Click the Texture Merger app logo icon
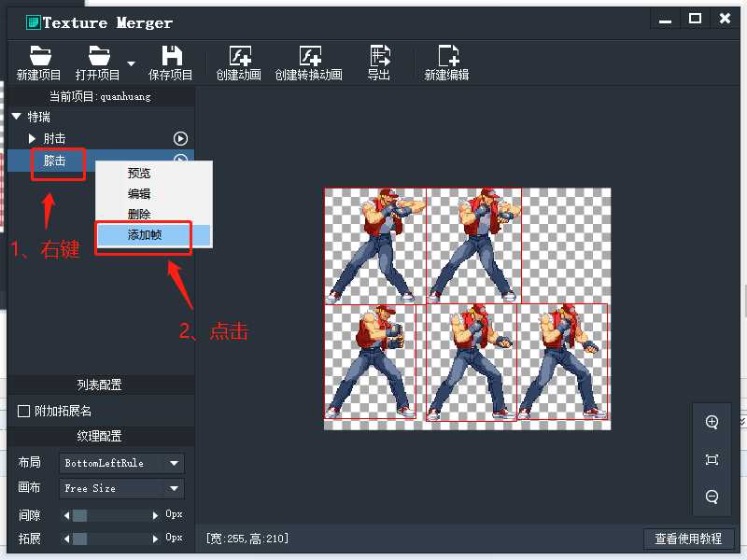The image size is (747, 560). (34, 22)
